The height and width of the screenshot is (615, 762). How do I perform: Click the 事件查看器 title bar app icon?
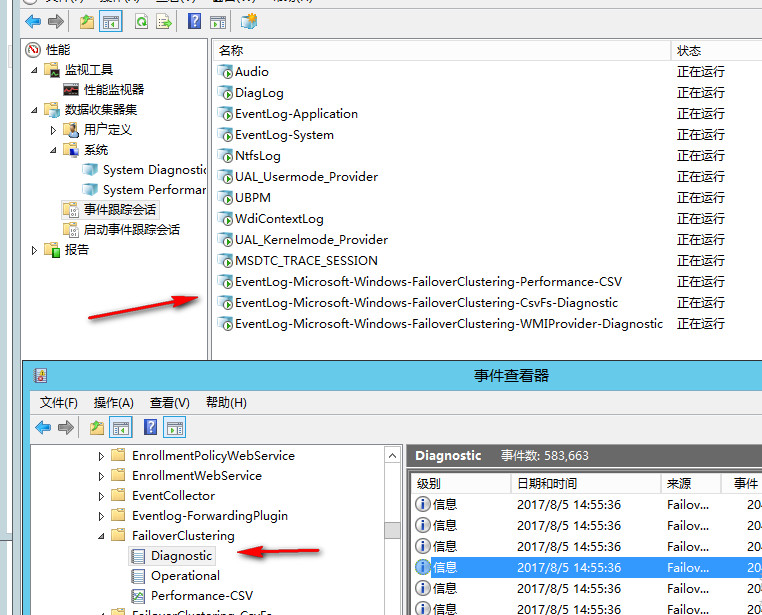(x=40, y=376)
